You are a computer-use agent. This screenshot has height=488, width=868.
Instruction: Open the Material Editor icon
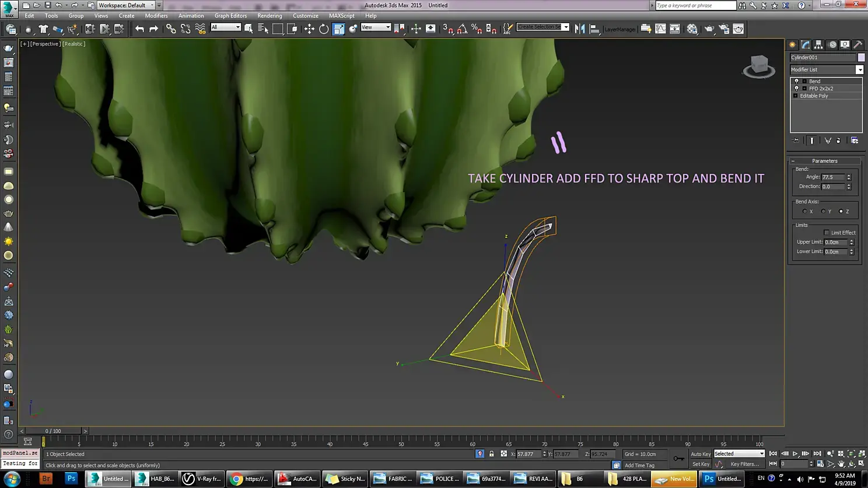692,29
